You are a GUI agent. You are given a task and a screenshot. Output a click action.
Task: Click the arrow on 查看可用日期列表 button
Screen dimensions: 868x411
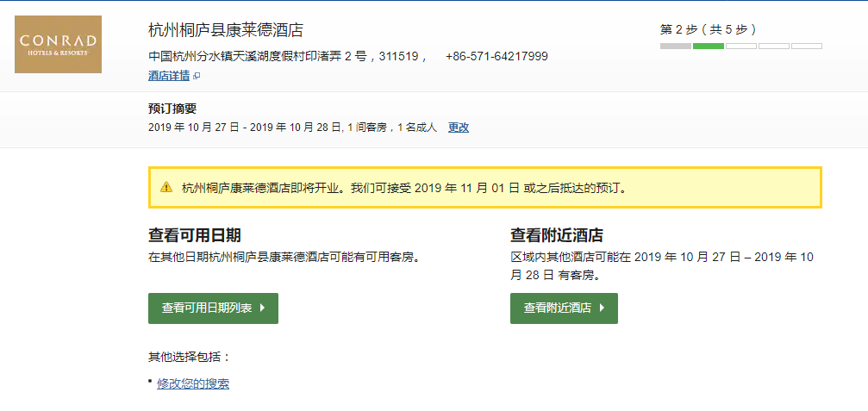(262, 308)
